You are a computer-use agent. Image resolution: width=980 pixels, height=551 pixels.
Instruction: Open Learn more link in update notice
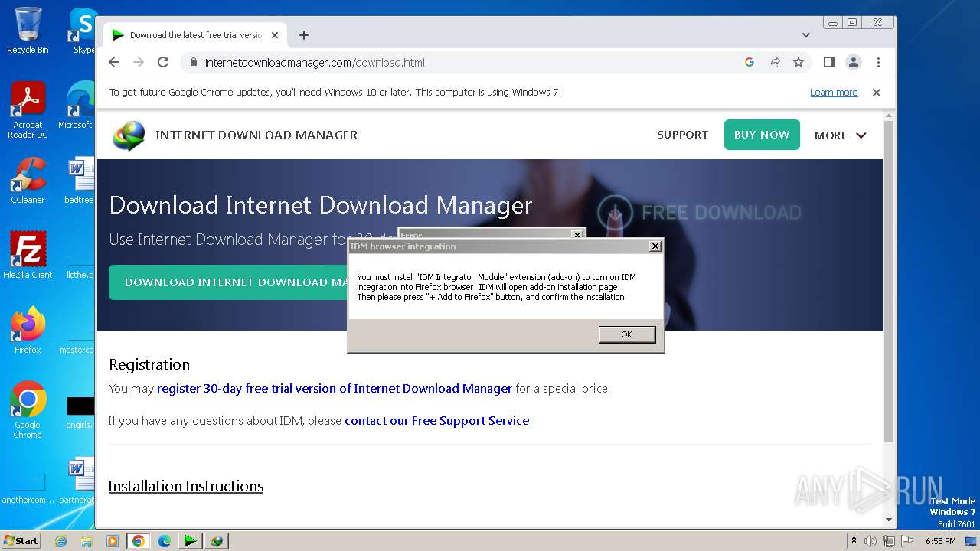pyautogui.click(x=834, y=93)
